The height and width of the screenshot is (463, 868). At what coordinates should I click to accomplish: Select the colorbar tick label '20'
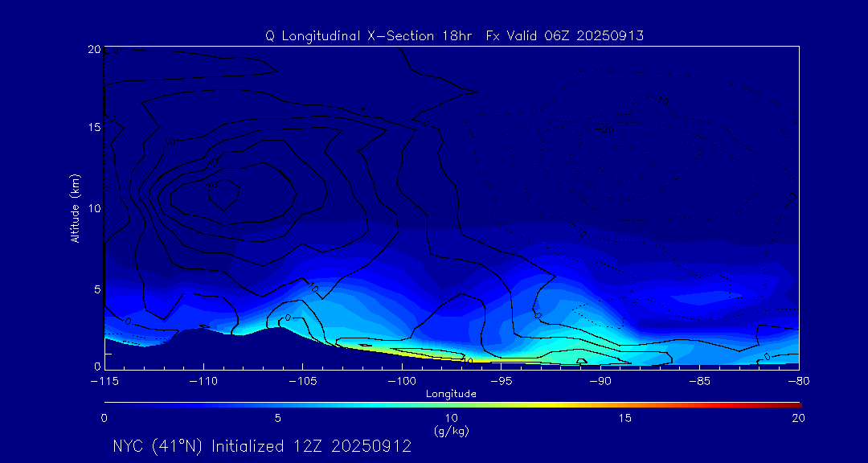point(797,418)
